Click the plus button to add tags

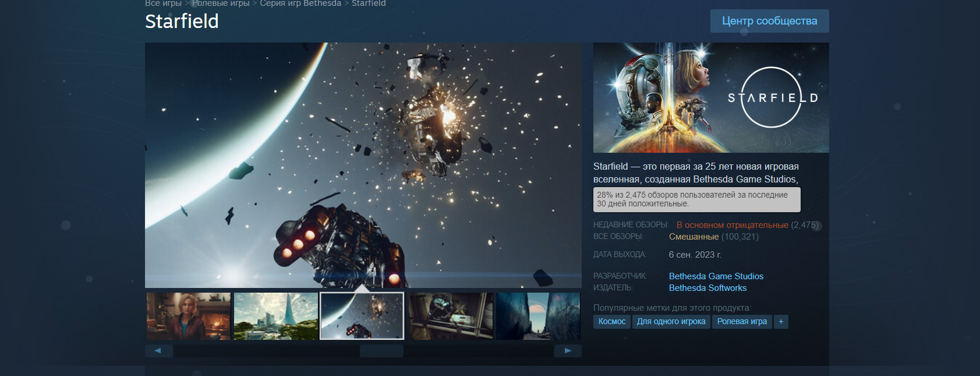click(781, 322)
